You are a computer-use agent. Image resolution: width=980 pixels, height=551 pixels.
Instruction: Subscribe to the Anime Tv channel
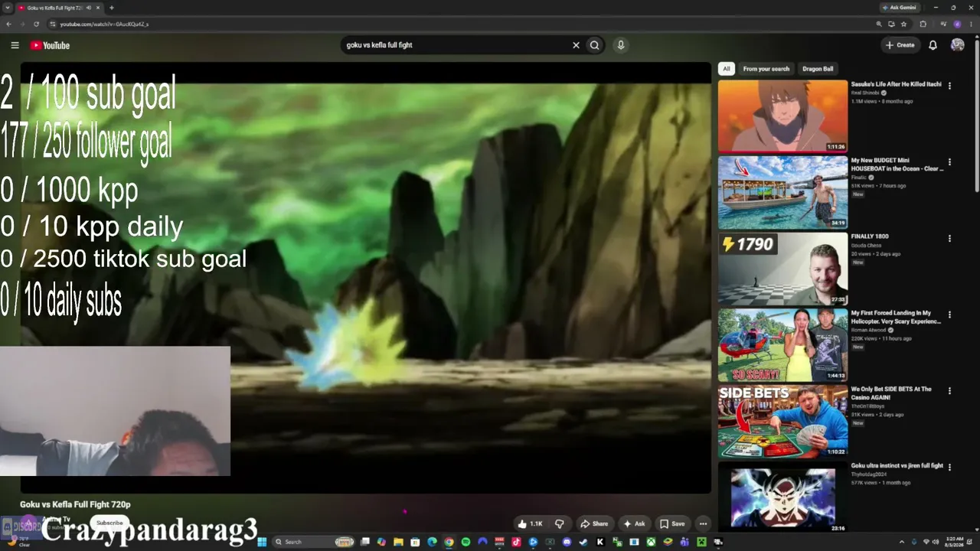tap(109, 523)
